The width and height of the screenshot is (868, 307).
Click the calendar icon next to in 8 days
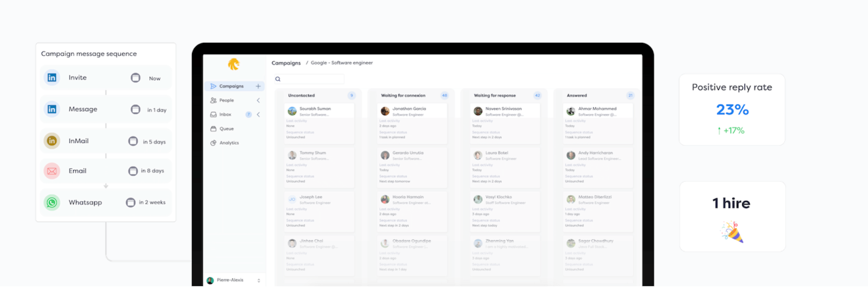[133, 171]
